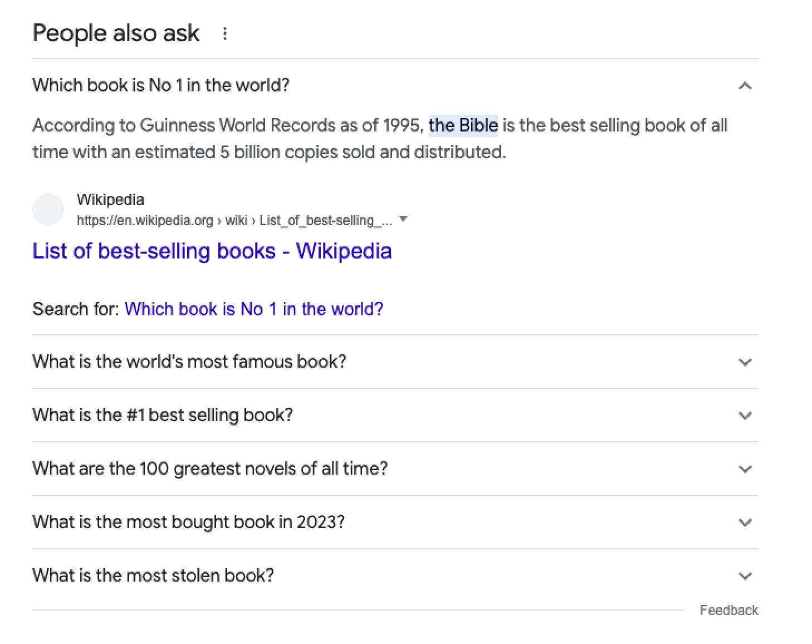Click the Feedback link
Screen dimensions: 812x644
pos(728,611)
